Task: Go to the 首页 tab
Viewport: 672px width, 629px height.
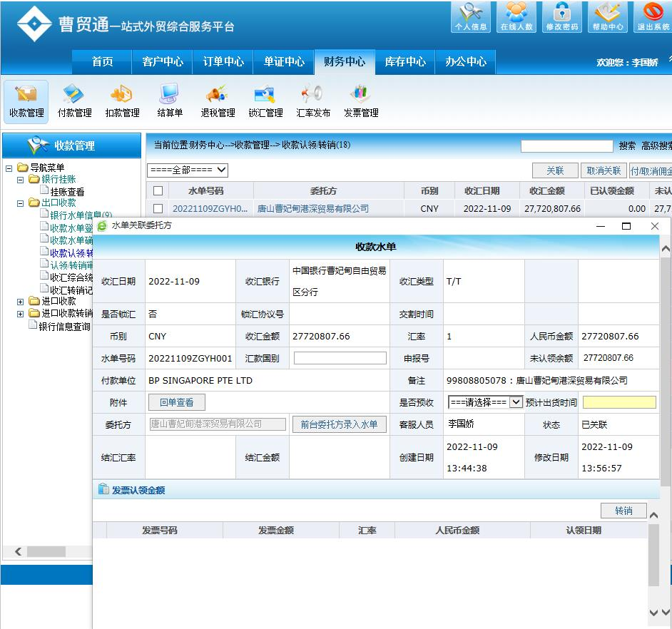Action: 102,62
